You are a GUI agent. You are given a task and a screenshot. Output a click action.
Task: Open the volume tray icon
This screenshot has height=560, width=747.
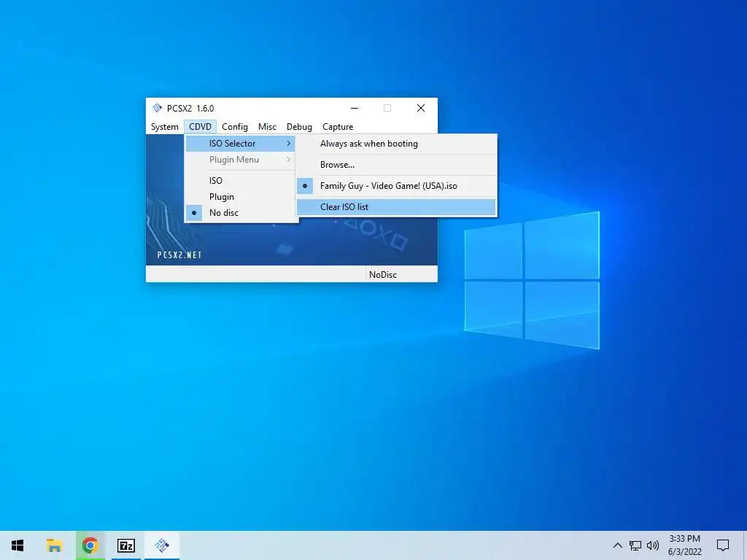pos(653,545)
